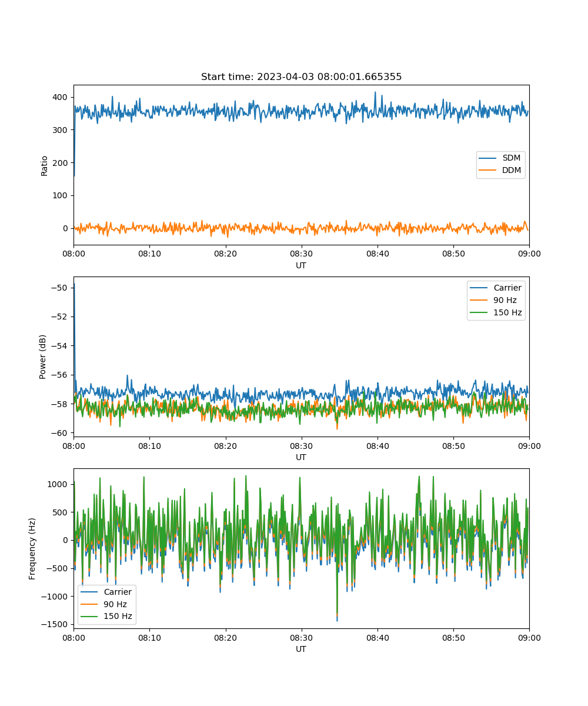
Task: Click the −50 tick on Power axis
Action: tap(61, 288)
